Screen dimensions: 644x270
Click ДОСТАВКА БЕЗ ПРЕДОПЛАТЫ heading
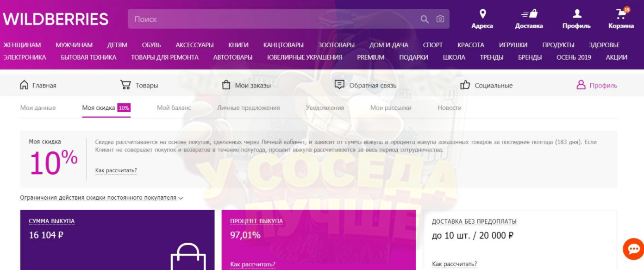pyautogui.click(x=475, y=222)
